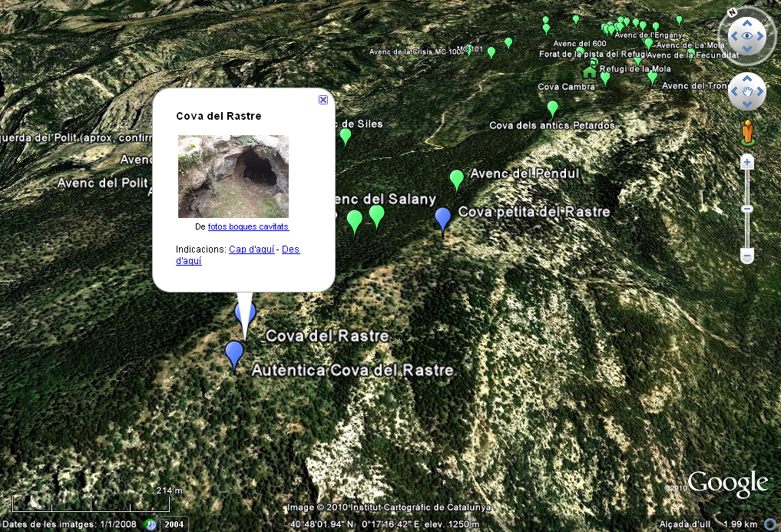The image size is (781, 532).
Task: Close the Cova del Rastre info balloon
Action: click(323, 100)
